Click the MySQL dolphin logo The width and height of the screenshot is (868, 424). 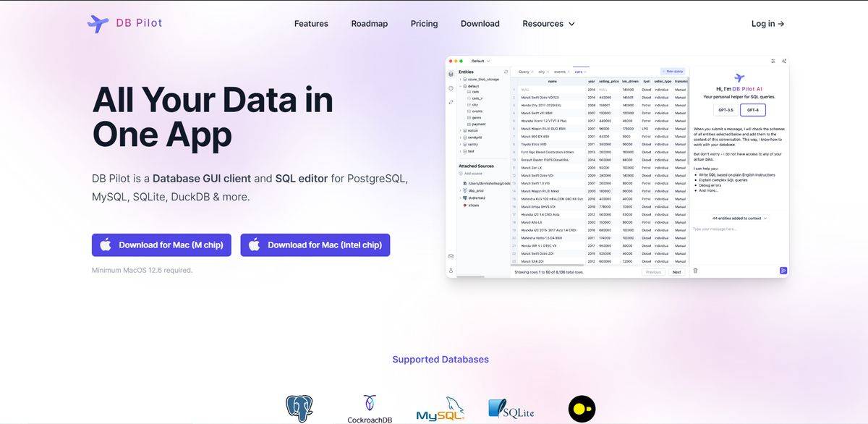click(x=440, y=410)
